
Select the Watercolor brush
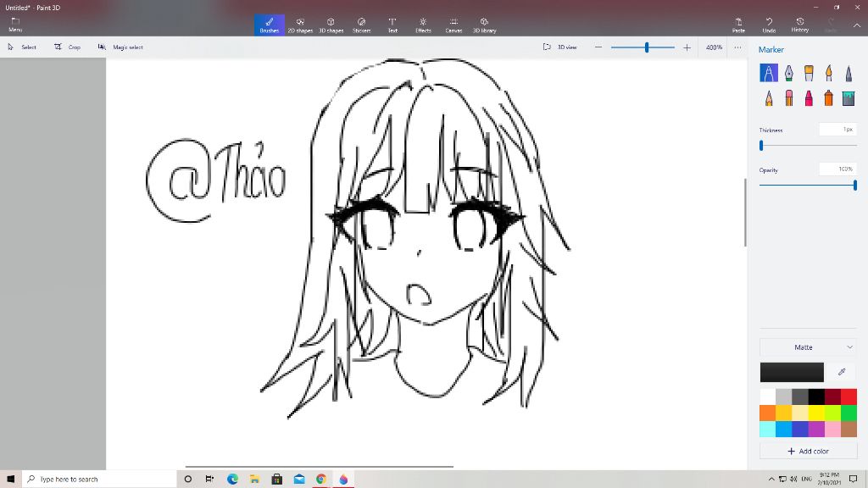[x=829, y=73]
